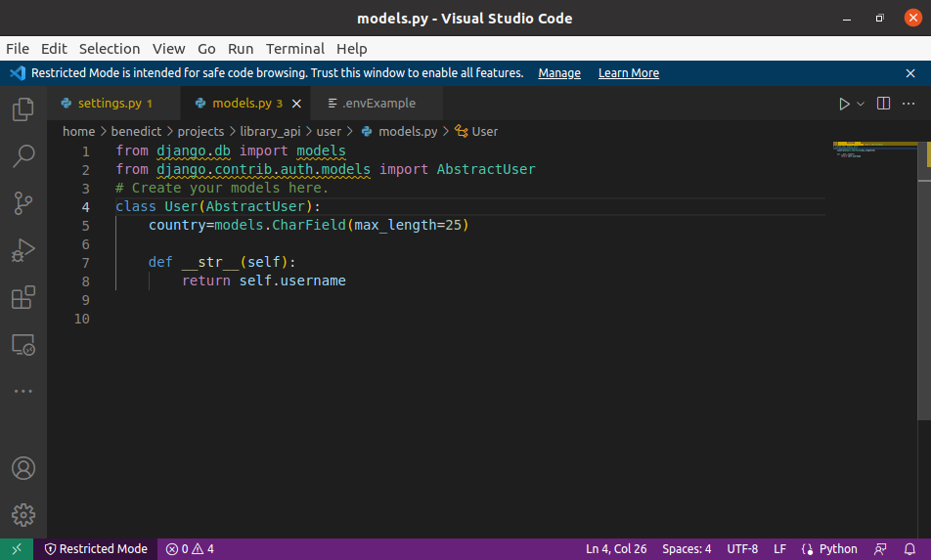The height and width of the screenshot is (560, 931).
Task: Click line number 10 in the gutter
Action: [x=82, y=319]
